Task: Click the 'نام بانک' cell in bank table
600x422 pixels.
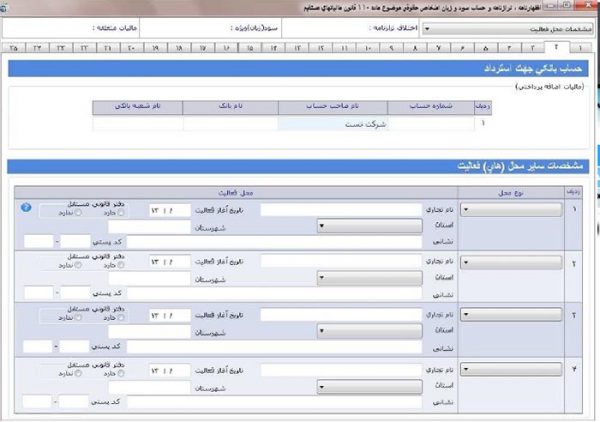Action: pos(230,125)
